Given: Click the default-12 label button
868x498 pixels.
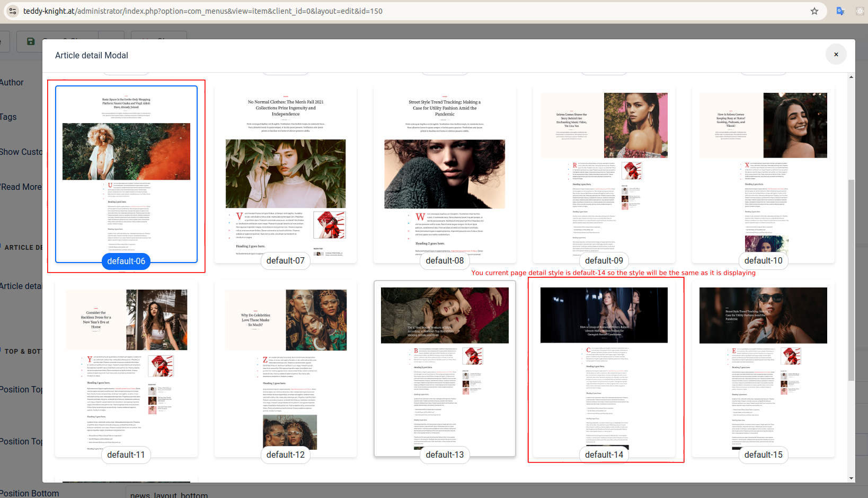Looking at the screenshot, I should click(x=286, y=455).
